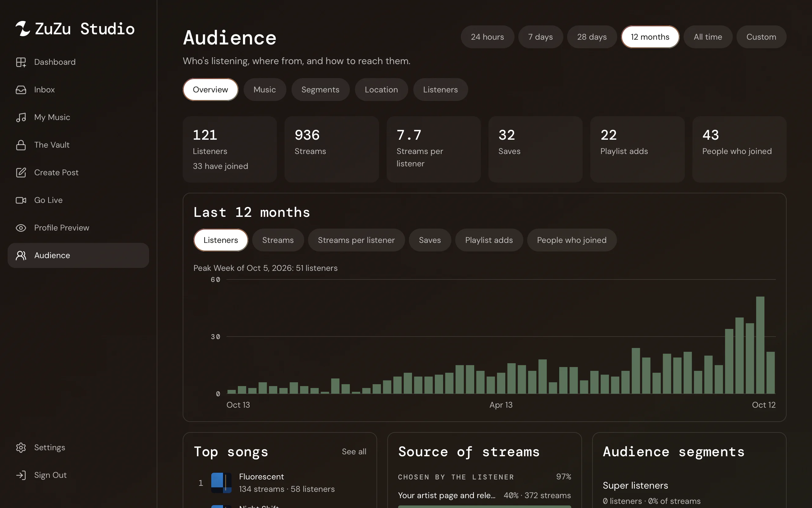Select the All time range

708,37
